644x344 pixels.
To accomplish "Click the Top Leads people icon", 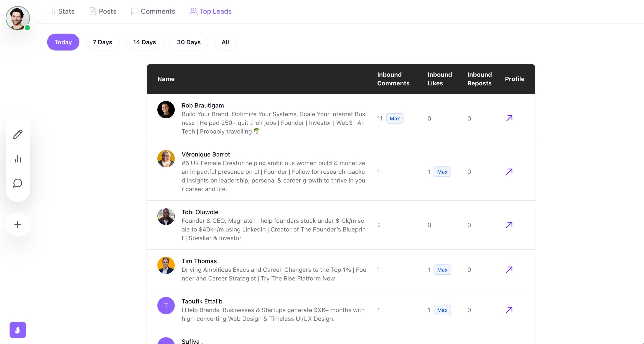I will (x=193, y=11).
